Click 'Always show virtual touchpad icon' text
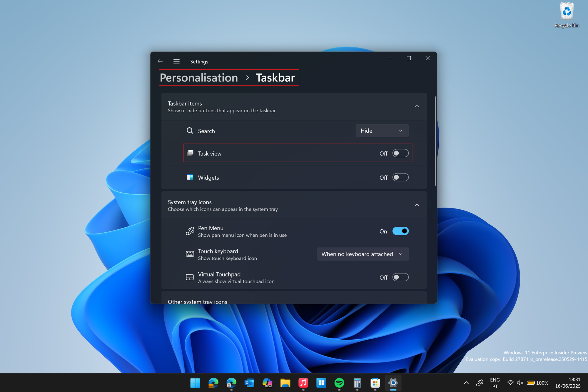 click(x=236, y=281)
